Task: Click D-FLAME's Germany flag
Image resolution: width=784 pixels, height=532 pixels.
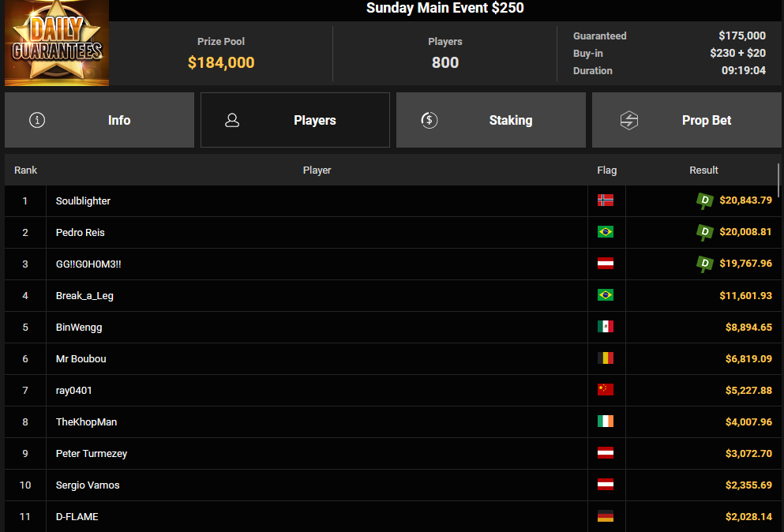Action: click(x=606, y=516)
